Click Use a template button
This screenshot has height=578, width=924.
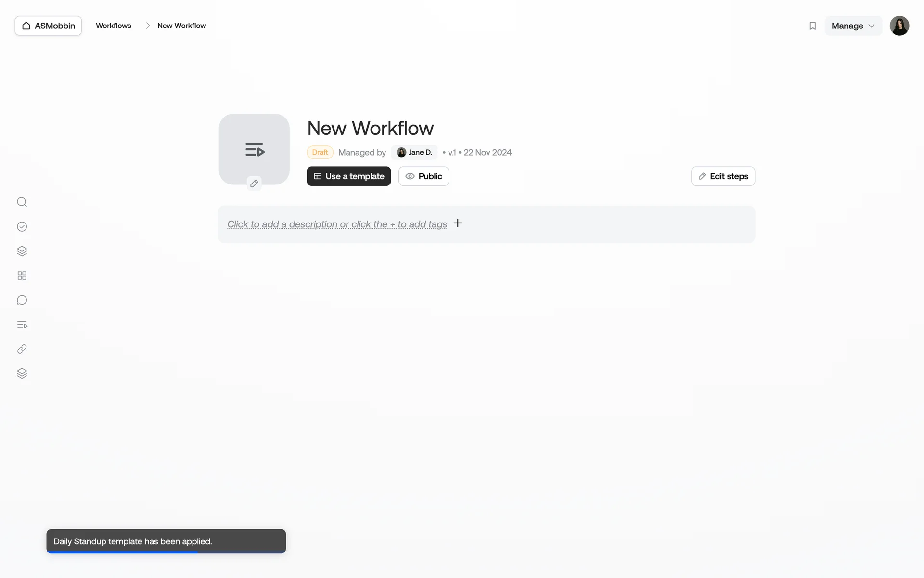pyautogui.click(x=349, y=176)
